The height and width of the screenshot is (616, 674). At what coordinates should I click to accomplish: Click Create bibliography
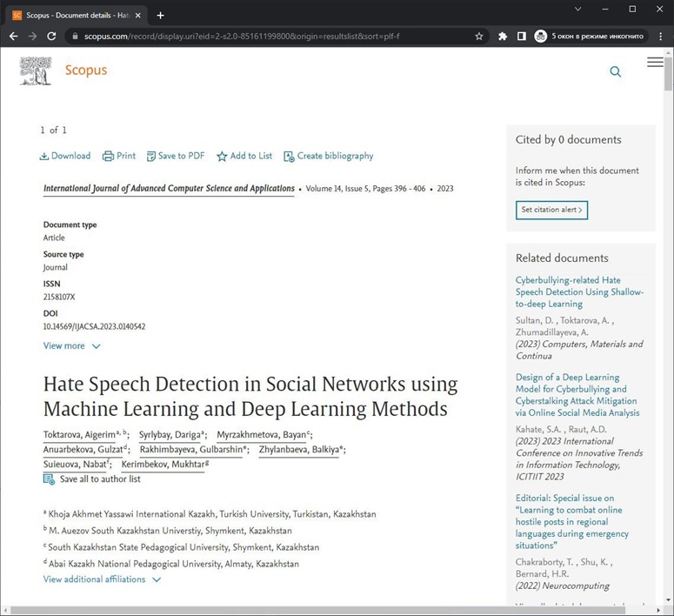coord(329,156)
